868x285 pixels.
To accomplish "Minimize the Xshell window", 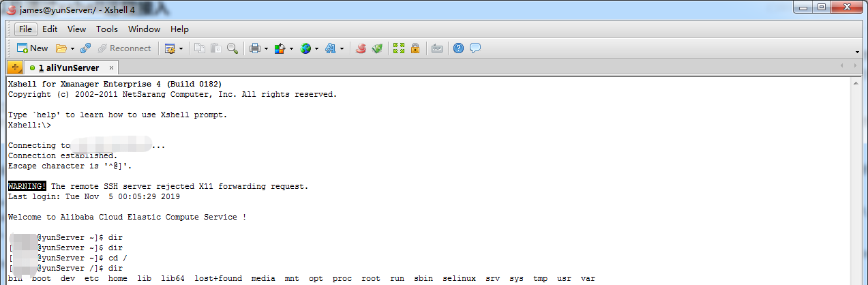I will (x=803, y=7).
